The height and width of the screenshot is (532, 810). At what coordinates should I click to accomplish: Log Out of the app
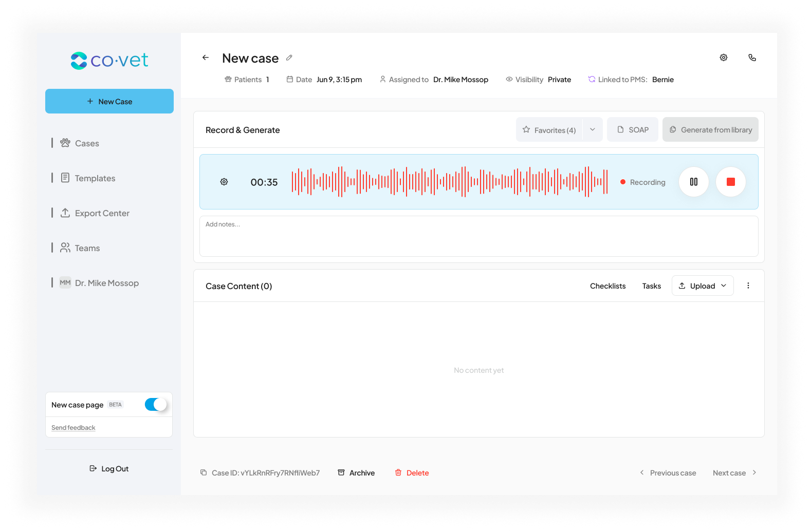[x=109, y=468]
